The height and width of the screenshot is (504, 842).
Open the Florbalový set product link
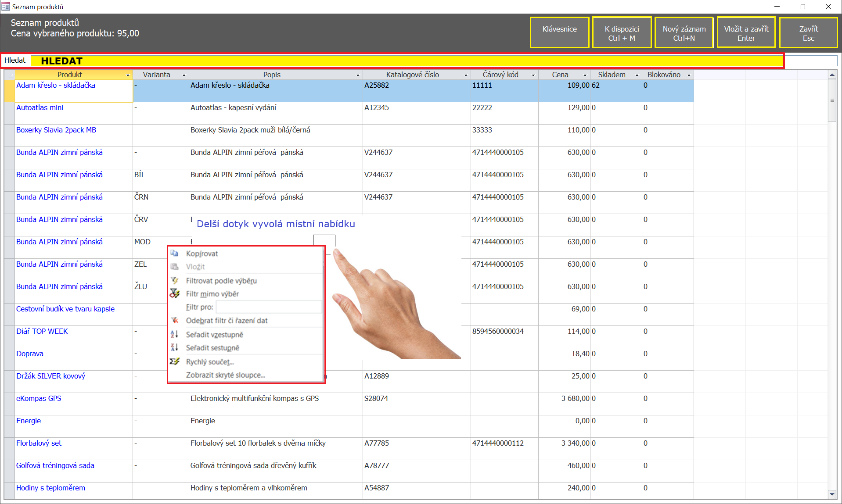[x=39, y=443]
